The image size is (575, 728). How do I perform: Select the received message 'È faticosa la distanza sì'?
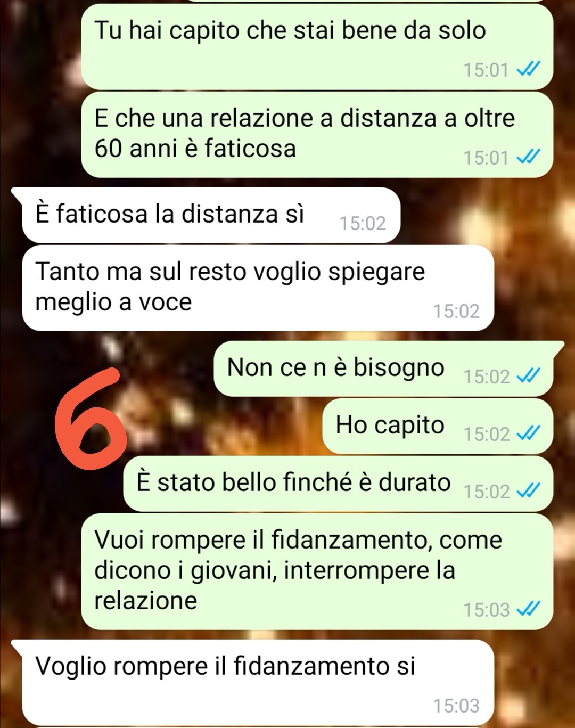(x=211, y=215)
